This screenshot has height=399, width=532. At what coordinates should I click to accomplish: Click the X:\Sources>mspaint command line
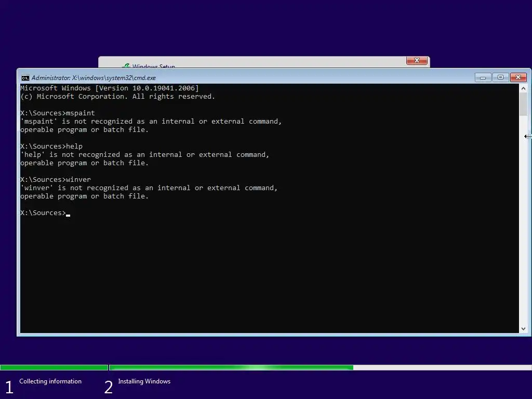(58, 113)
